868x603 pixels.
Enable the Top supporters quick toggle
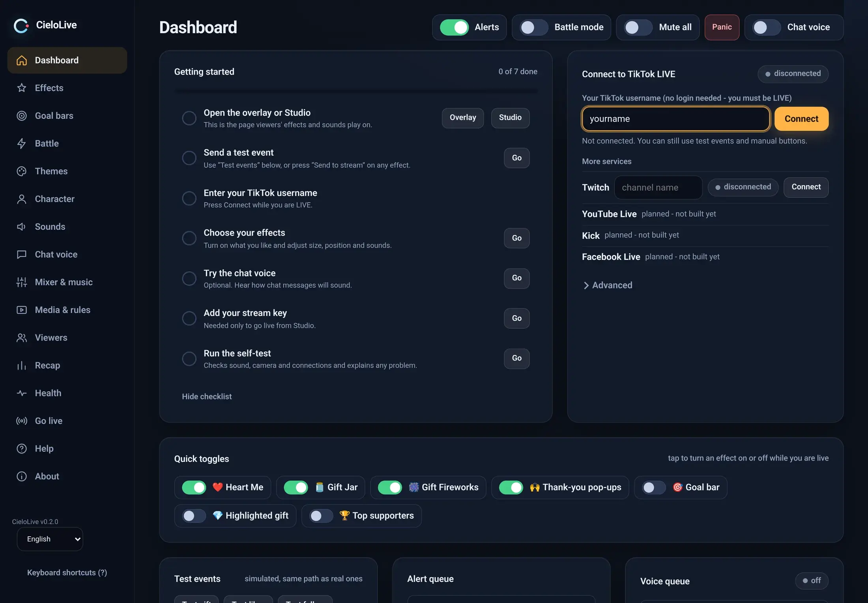(321, 516)
